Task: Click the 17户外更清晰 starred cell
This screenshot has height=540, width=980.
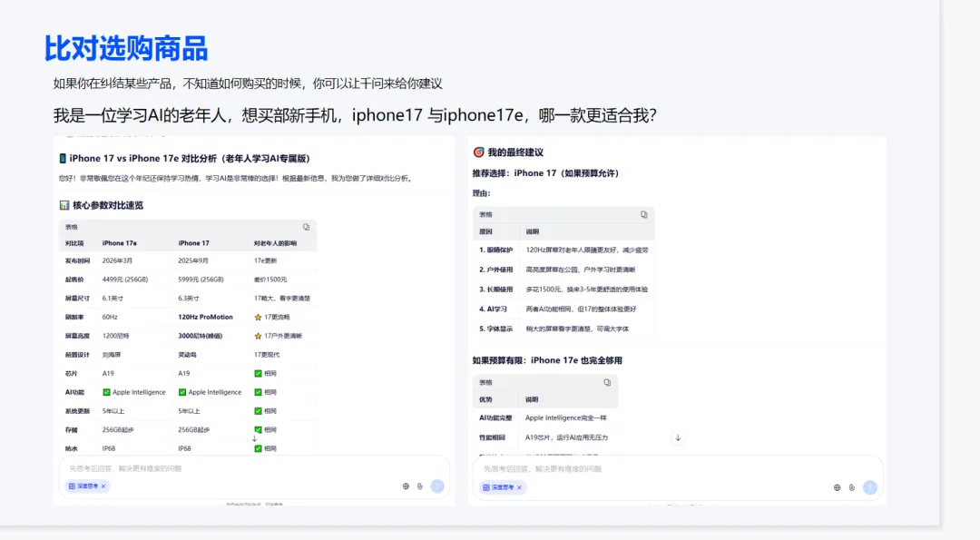Action: tap(278, 336)
